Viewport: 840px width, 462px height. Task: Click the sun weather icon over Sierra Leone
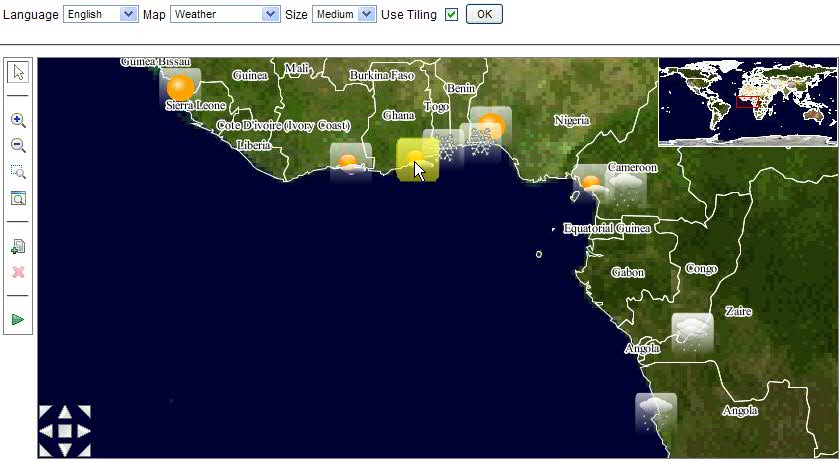point(180,87)
